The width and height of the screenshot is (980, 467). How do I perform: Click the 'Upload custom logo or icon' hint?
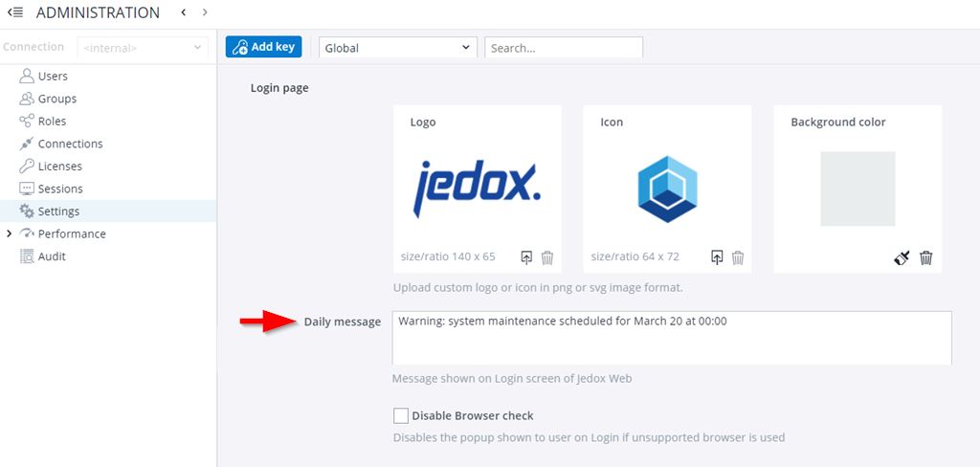[x=538, y=288]
